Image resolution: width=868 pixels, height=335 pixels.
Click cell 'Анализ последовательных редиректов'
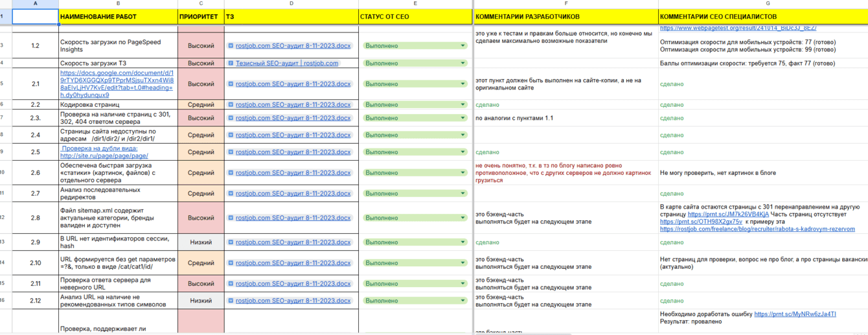[x=118, y=194]
